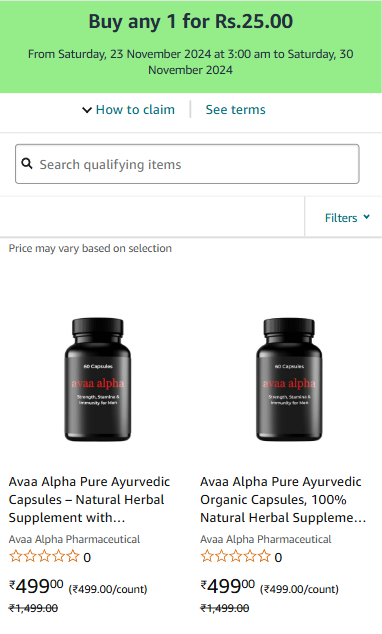Open the left Avaa Alpha bottle image
Image resolution: width=382 pixels, height=634 pixels.
[98, 379]
